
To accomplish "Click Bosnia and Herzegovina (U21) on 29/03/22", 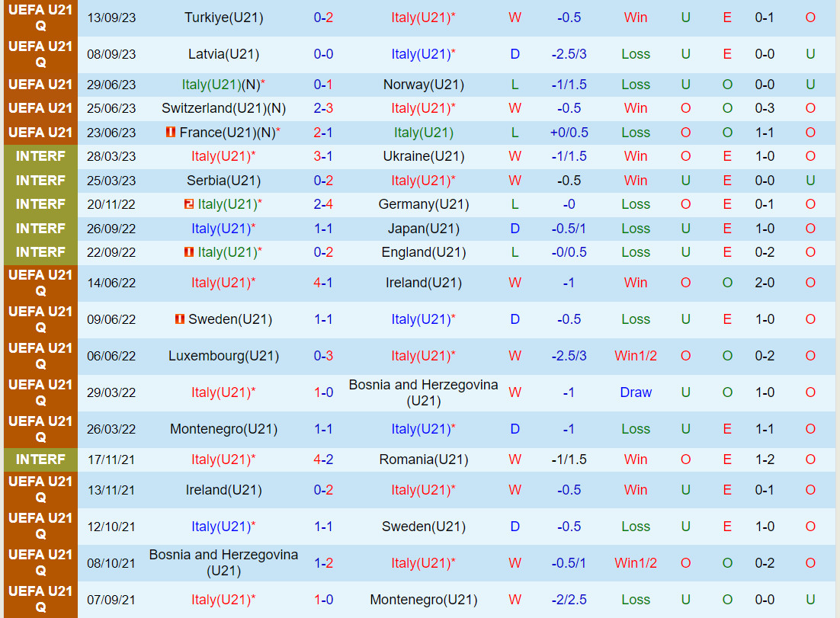I will point(424,392).
